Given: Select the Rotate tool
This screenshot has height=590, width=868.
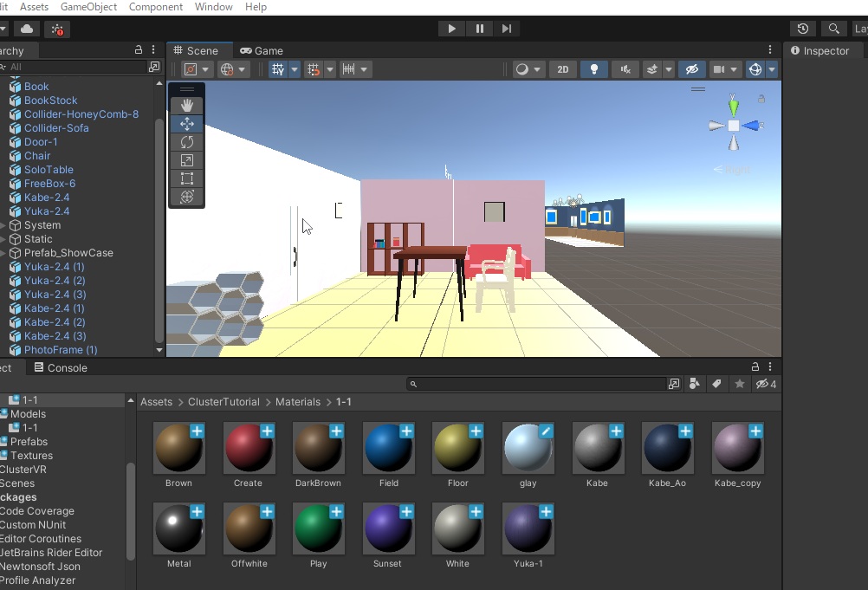Looking at the screenshot, I should pos(186,142).
